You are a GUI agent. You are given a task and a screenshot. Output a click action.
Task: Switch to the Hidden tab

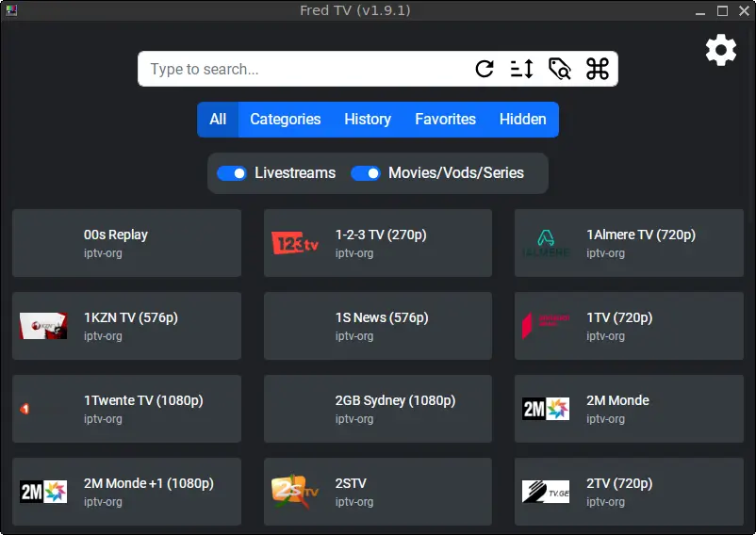(522, 120)
